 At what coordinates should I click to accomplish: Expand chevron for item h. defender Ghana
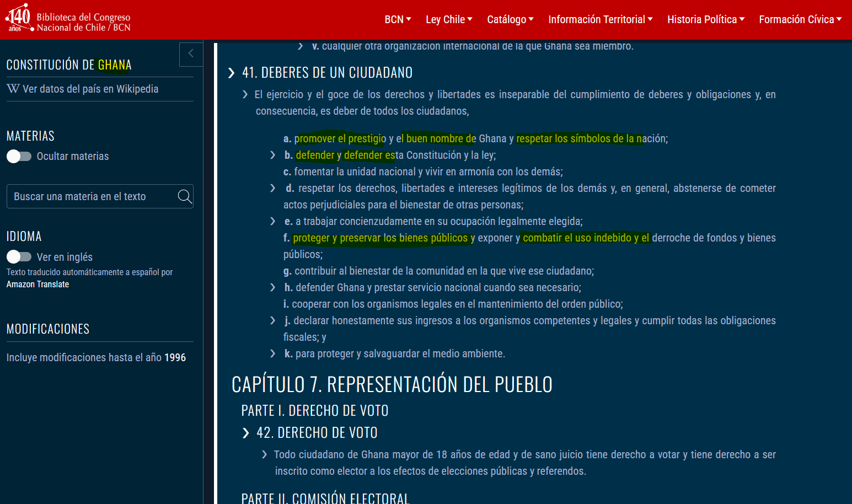(272, 287)
